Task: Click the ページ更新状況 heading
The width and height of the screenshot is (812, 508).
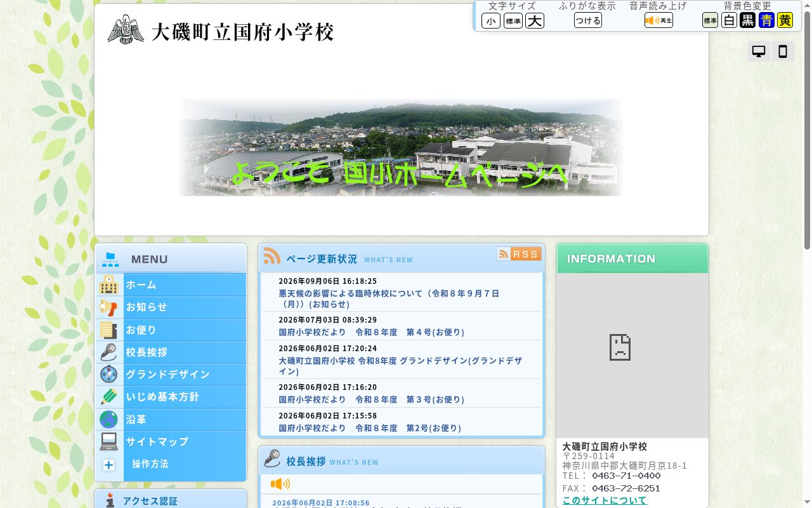Action: pyautogui.click(x=322, y=259)
